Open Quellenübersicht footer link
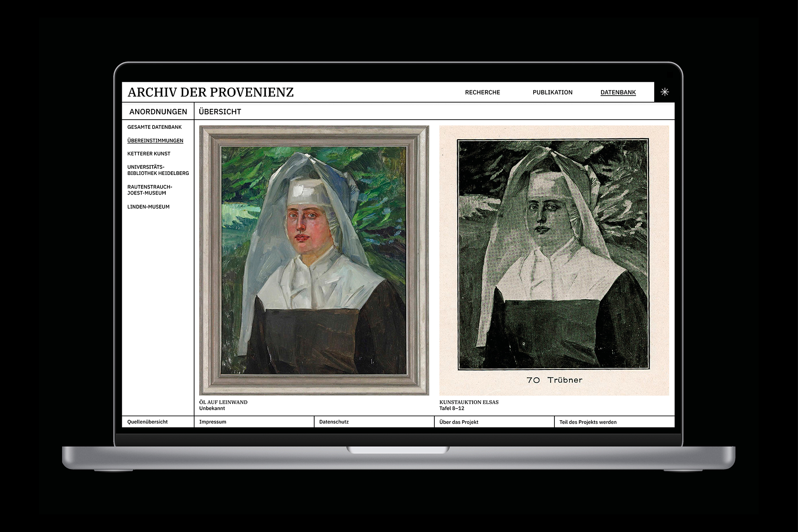 click(x=148, y=422)
